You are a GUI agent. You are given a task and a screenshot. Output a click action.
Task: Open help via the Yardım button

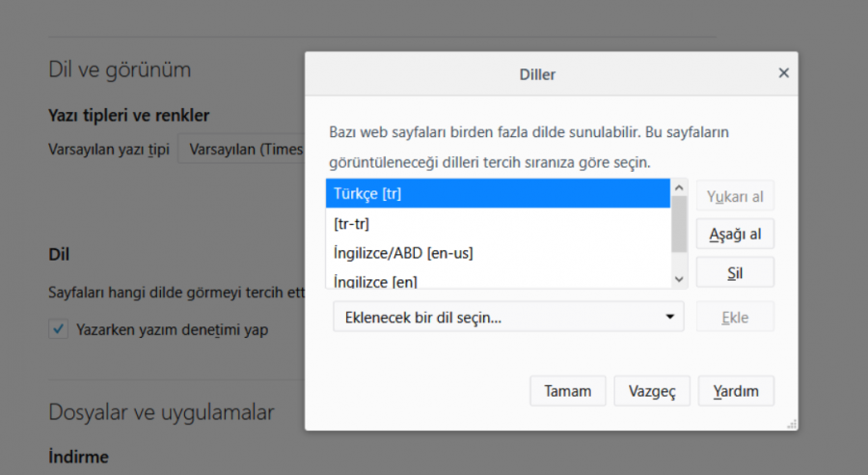736,391
